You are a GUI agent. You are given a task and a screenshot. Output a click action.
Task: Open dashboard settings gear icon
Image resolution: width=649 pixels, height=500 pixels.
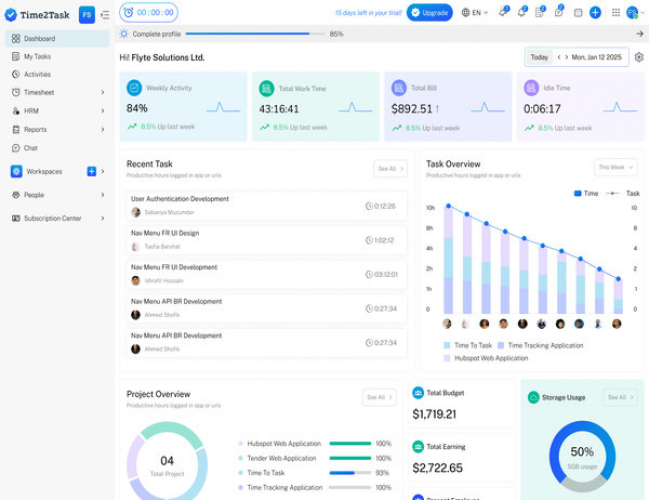639,57
